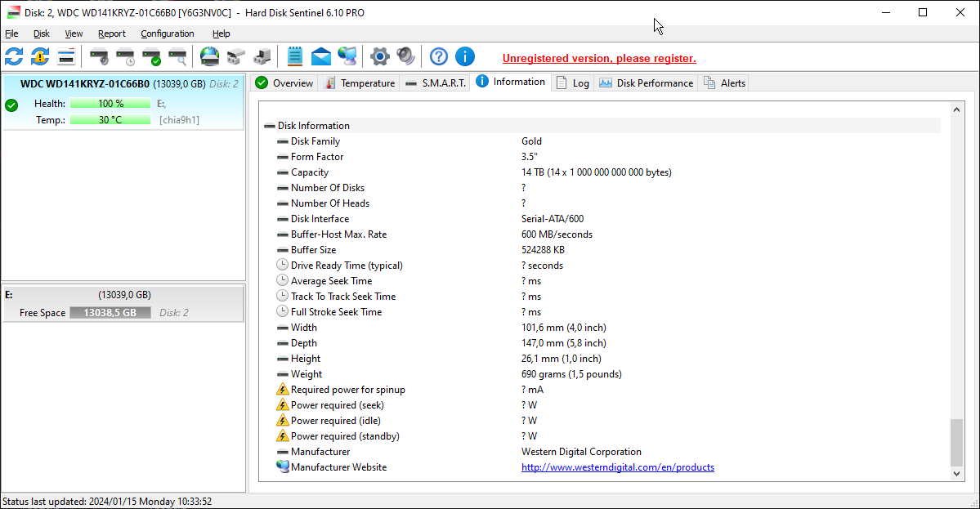The image size is (980, 509).
Task: Click the 'Disk Family' row label
Action: [x=315, y=141]
